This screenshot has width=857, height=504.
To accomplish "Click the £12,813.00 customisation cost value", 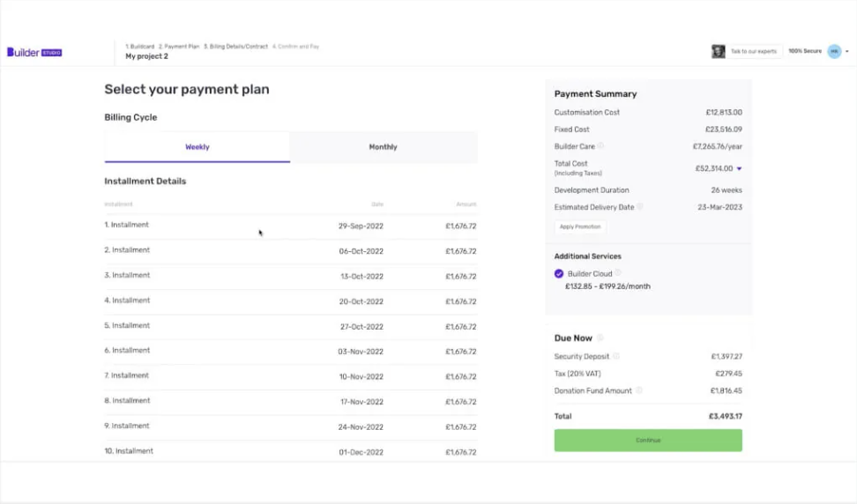I will pos(724,112).
